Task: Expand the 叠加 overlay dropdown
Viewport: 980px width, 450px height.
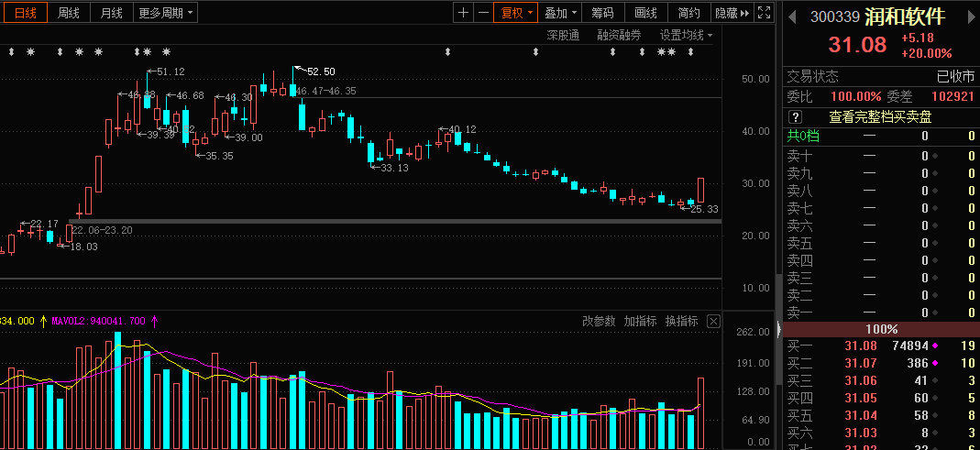Action: tap(561, 13)
